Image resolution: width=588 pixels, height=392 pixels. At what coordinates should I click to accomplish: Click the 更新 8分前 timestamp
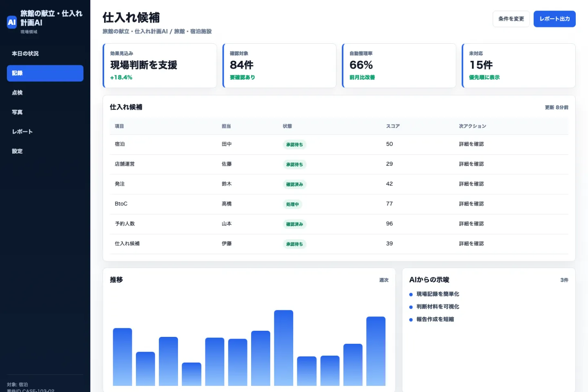(557, 107)
